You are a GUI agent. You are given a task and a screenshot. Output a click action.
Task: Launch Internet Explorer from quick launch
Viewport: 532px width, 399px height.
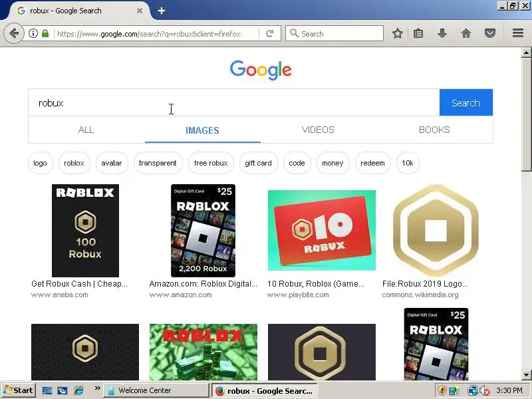click(x=78, y=390)
